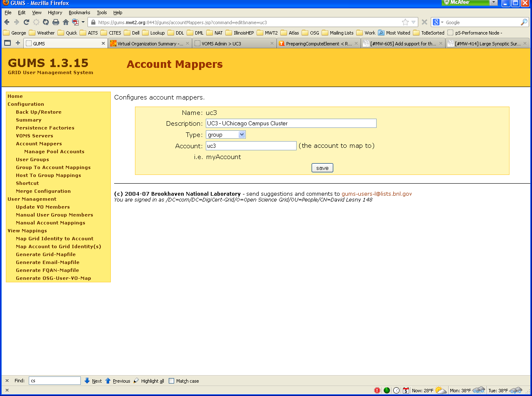The image size is (532, 396).
Task: Select Generate Grid-Mapfile in the sidebar
Action: click(45, 254)
